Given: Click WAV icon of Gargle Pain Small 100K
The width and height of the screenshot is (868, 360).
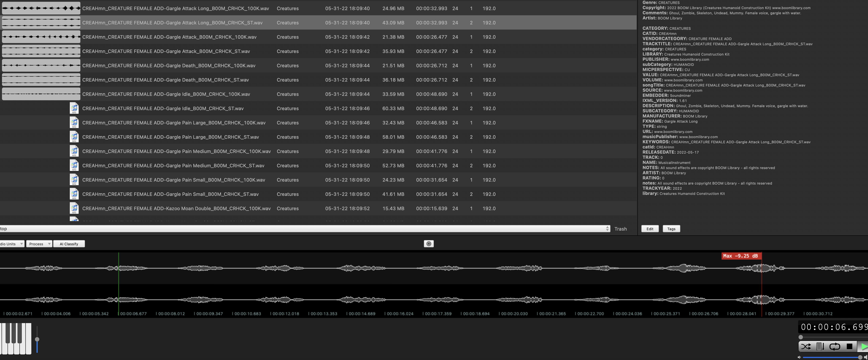Looking at the screenshot, I should (74, 180).
